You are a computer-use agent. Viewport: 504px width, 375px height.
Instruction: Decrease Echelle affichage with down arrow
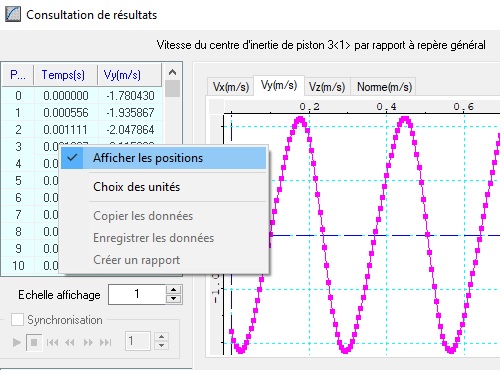173,299
